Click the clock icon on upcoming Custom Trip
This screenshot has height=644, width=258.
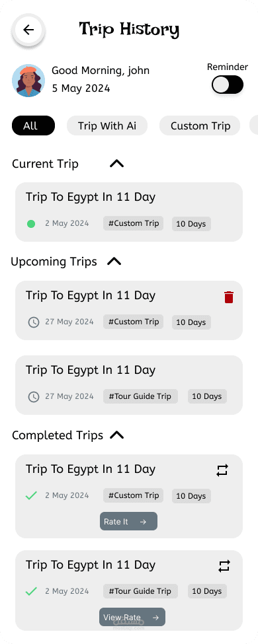pyautogui.click(x=33, y=322)
